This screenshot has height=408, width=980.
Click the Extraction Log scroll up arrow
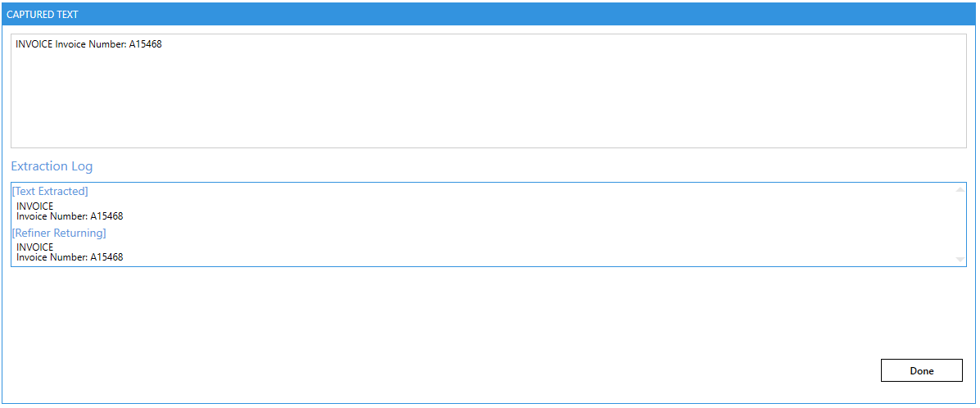coord(960,190)
